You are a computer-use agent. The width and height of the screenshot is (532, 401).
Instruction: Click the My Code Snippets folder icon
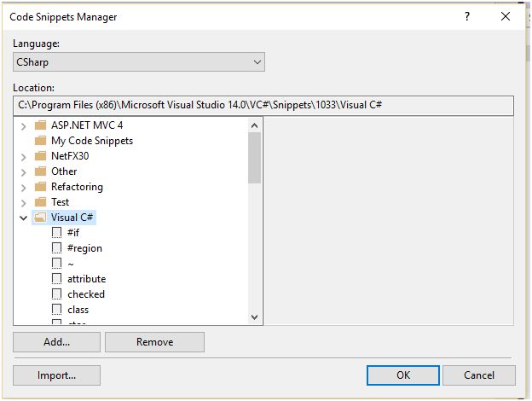pos(40,141)
